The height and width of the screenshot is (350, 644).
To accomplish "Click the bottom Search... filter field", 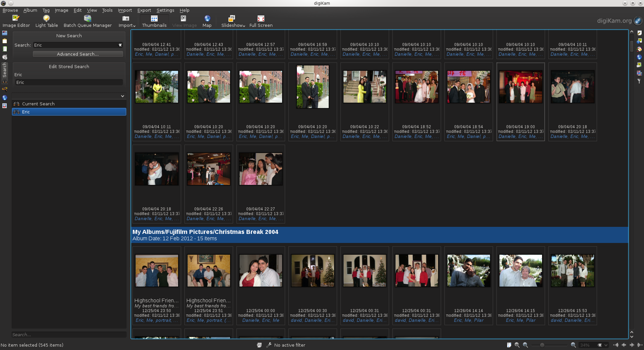I will [69, 335].
